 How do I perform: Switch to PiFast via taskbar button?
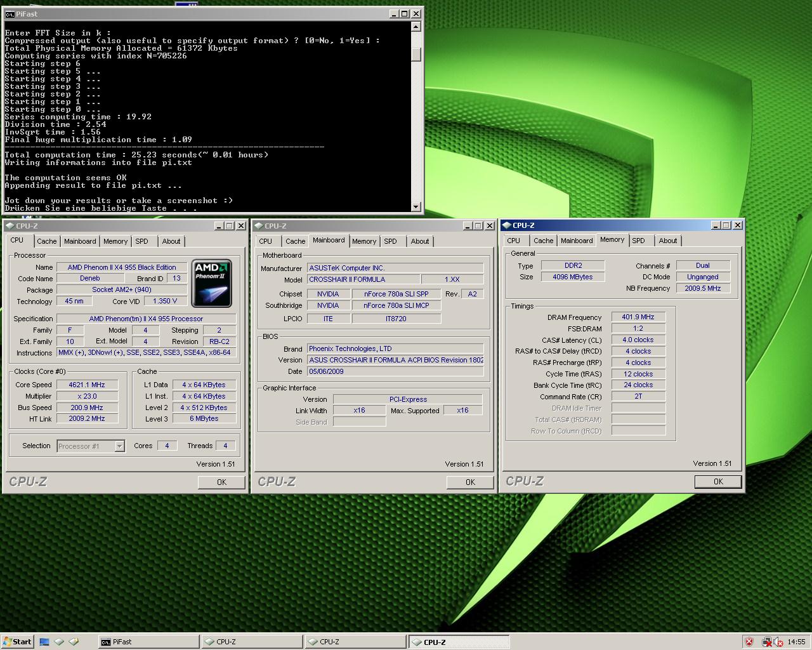click(149, 642)
